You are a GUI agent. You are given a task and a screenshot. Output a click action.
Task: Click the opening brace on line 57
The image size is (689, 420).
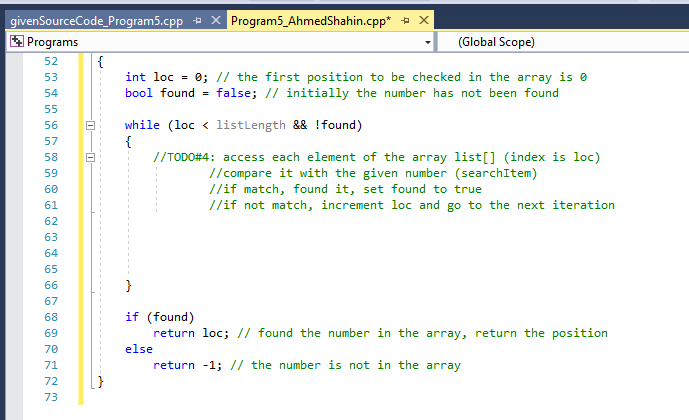click(128, 141)
